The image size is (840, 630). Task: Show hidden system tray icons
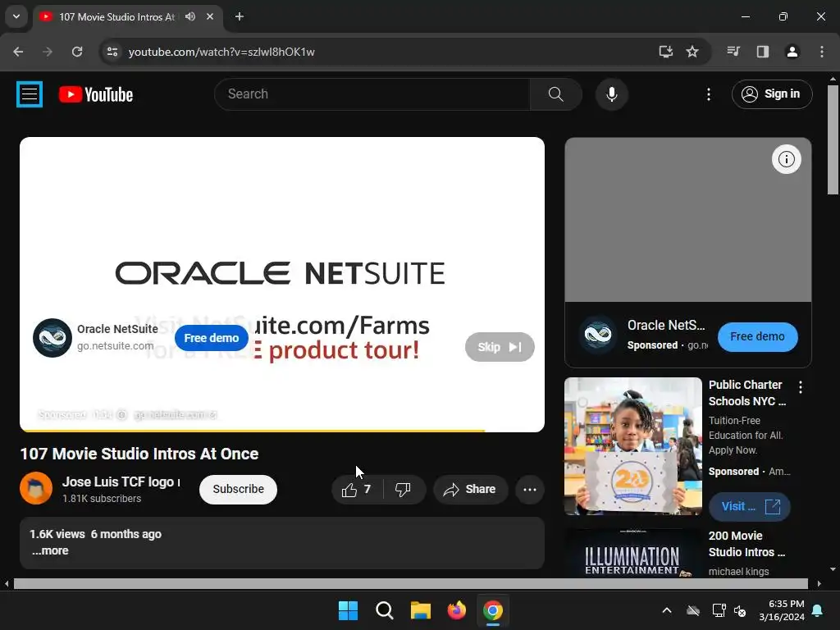pyautogui.click(x=666, y=610)
